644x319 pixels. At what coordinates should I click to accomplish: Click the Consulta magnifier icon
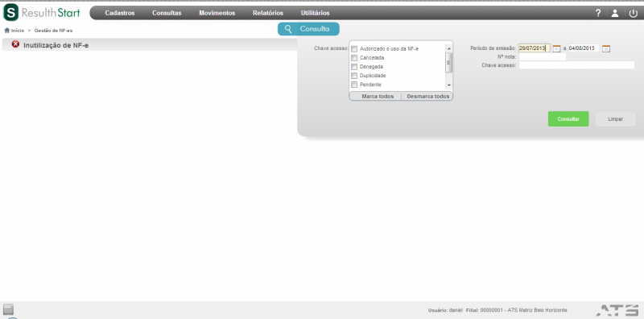(x=289, y=29)
